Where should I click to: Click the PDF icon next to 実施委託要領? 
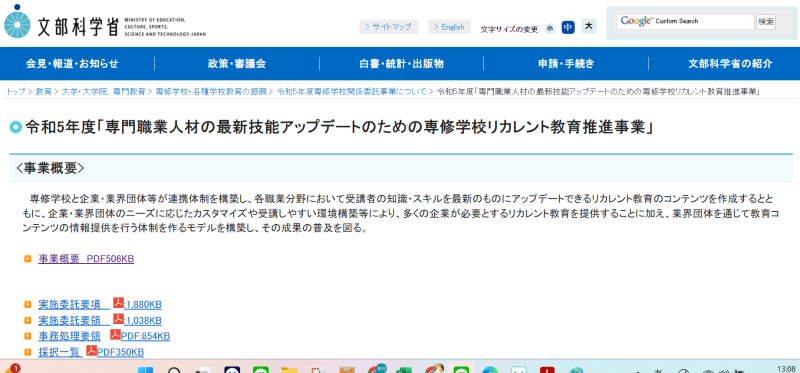(x=118, y=319)
